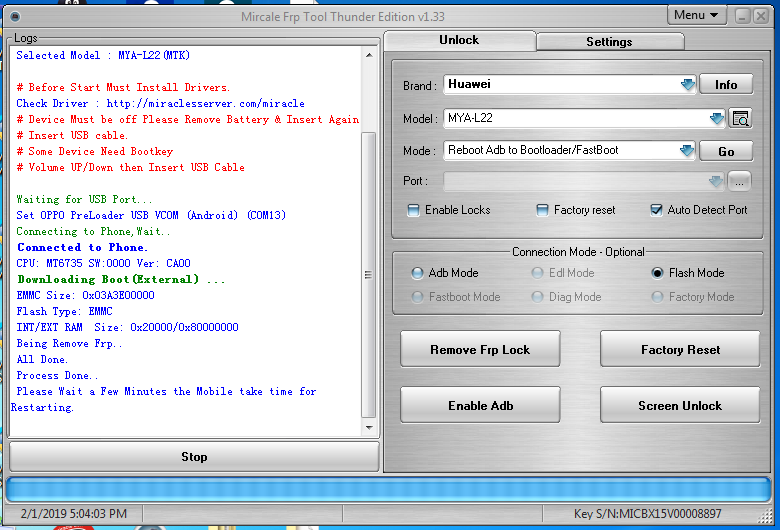Click the logs vertical scrollbar thumb
Image resolution: width=780 pixels, height=530 pixels.
[369, 275]
